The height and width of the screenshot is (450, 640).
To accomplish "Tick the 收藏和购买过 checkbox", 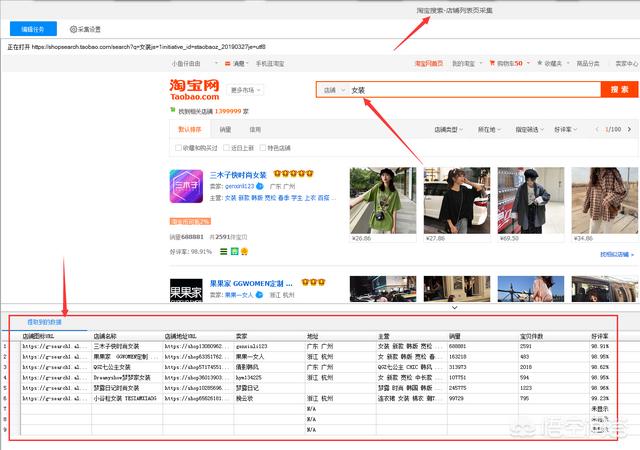I will [178, 147].
